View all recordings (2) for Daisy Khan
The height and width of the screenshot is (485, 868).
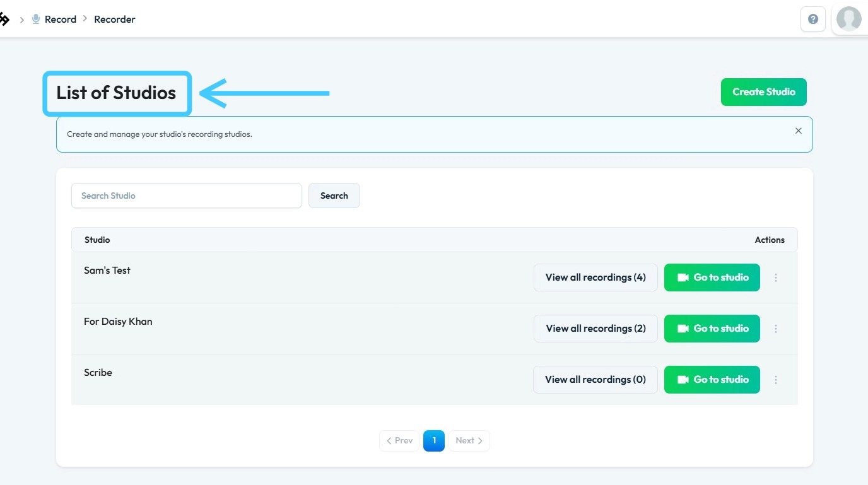pos(595,329)
